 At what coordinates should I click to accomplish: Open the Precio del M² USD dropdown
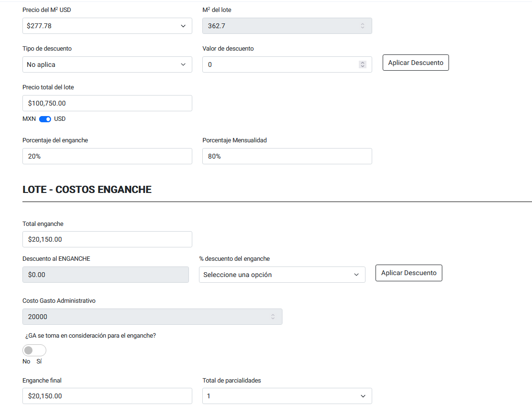(107, 26)
